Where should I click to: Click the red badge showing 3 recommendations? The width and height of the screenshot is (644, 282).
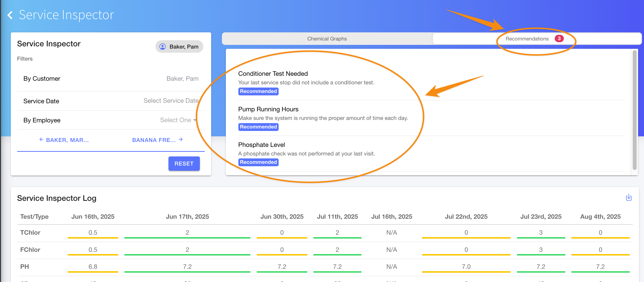[559, 38]
